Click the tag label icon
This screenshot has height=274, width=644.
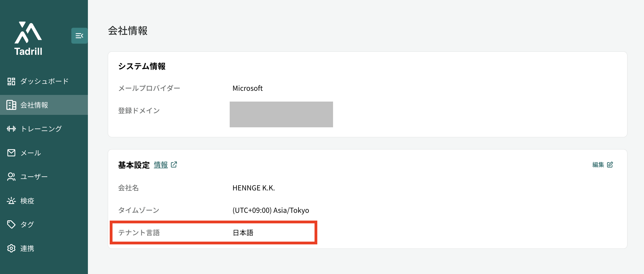[11, 224]
